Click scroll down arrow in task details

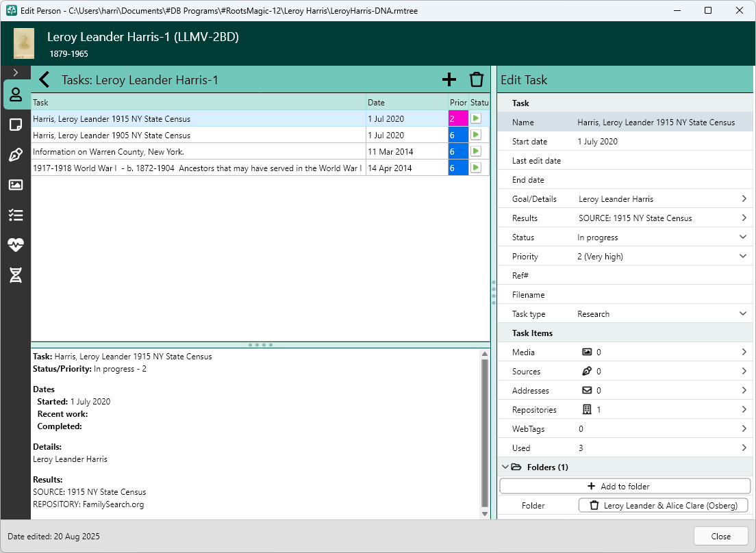click(485, 514)
